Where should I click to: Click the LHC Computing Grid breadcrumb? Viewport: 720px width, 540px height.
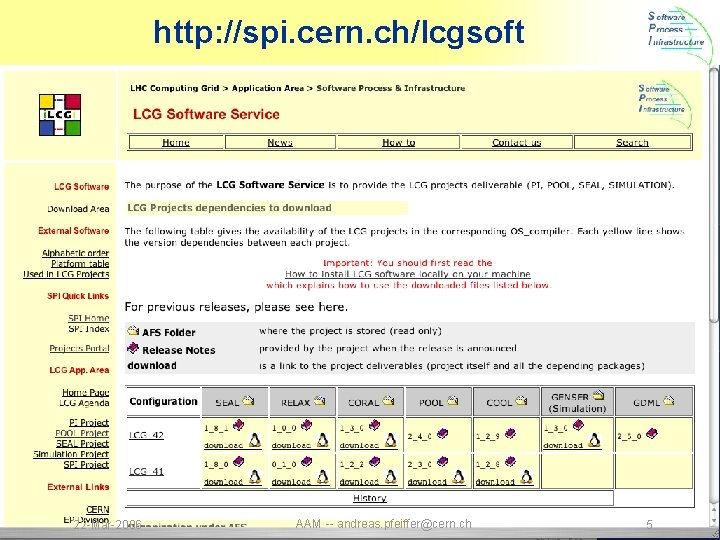tap(174, 88)
